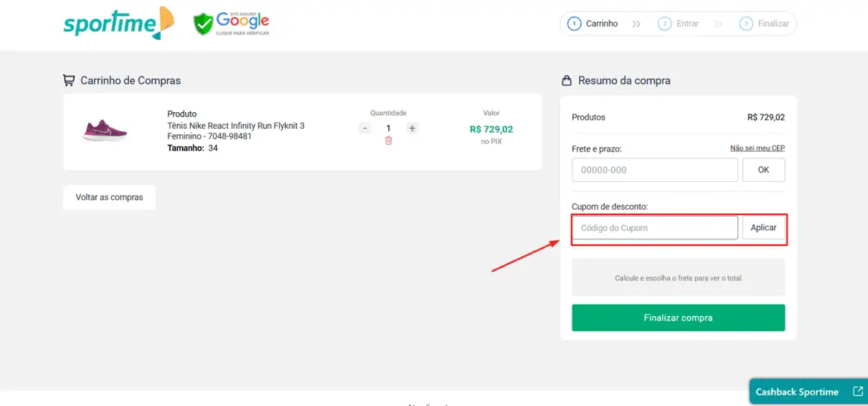868x406 pixels.
Task: Confirm the CEP with OK button
Action: [763, 170]
